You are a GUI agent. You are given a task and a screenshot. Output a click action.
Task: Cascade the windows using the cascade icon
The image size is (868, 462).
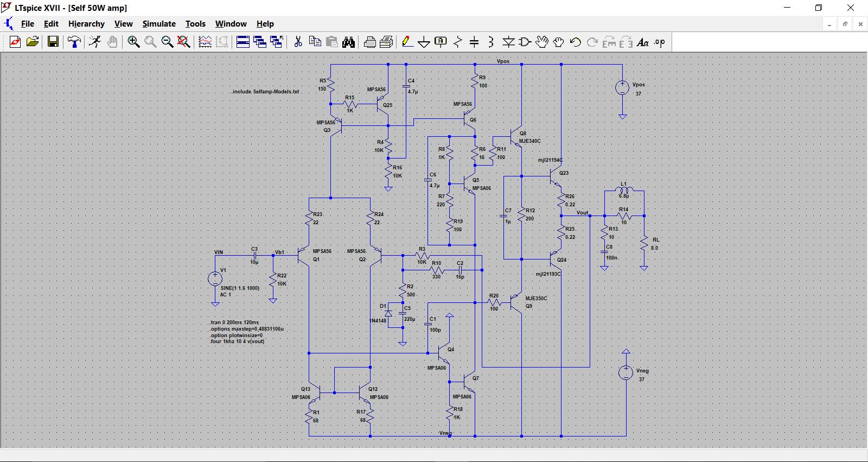click(260, 42)
